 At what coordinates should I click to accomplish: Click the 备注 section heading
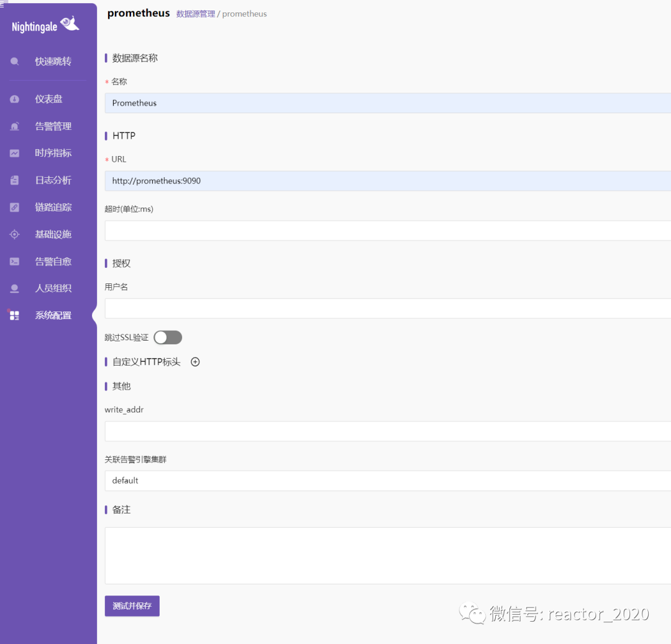point(121,510)
